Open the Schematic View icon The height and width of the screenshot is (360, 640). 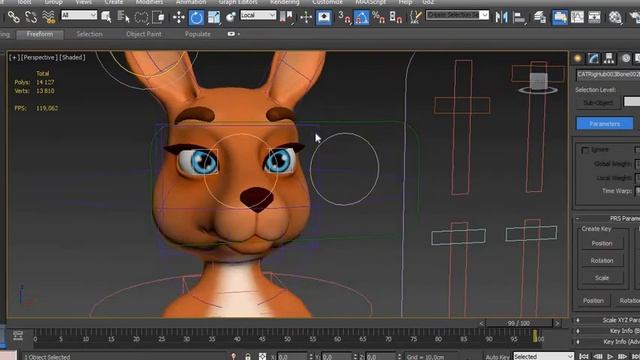click(x=594, y=17)
